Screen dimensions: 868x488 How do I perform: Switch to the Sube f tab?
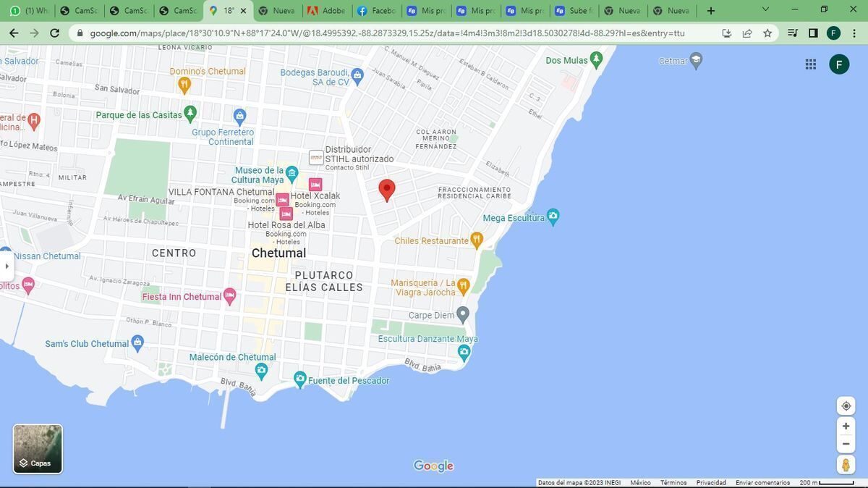click(x=574, y=11)
